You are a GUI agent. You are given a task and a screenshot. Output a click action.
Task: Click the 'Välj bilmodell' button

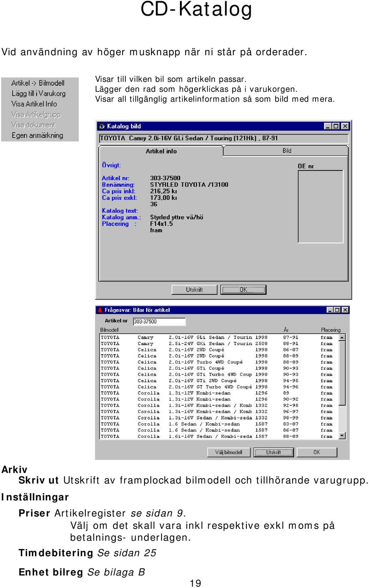(229, 452)
